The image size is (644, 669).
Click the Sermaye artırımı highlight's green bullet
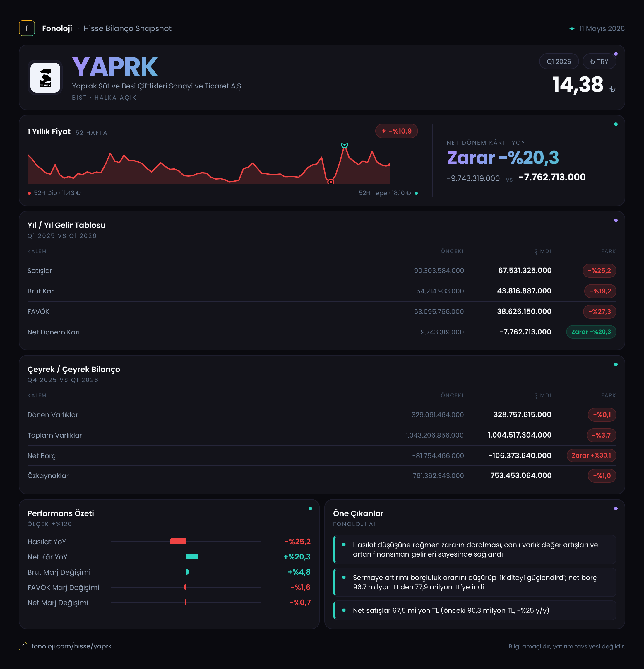tap(344, 578)
